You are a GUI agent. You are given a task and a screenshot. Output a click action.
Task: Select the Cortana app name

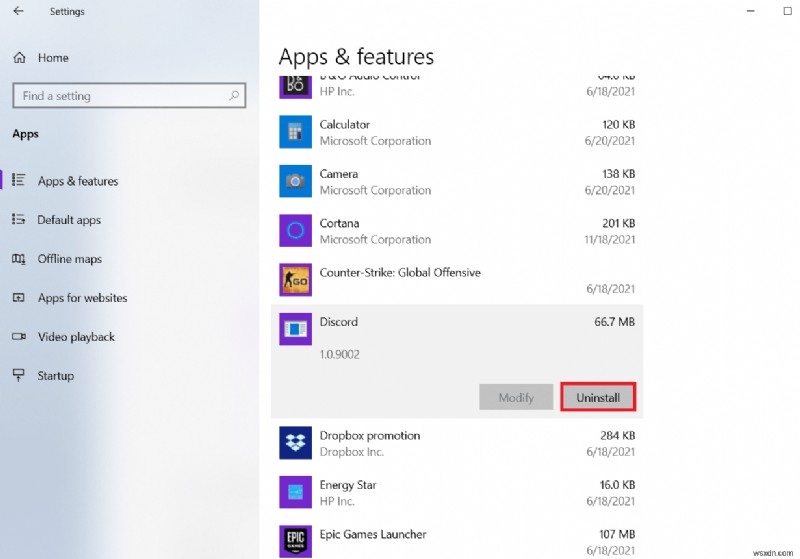coord(339,223)
